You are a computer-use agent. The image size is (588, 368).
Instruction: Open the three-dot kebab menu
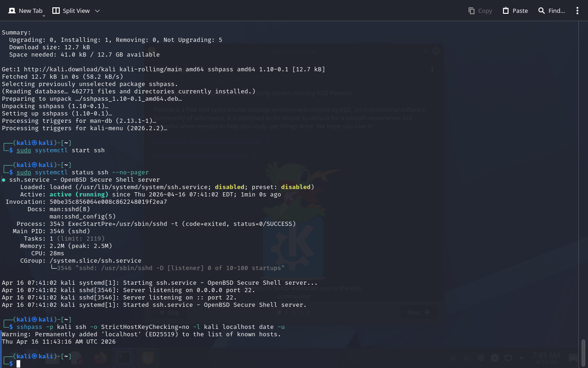coord(577,11)
